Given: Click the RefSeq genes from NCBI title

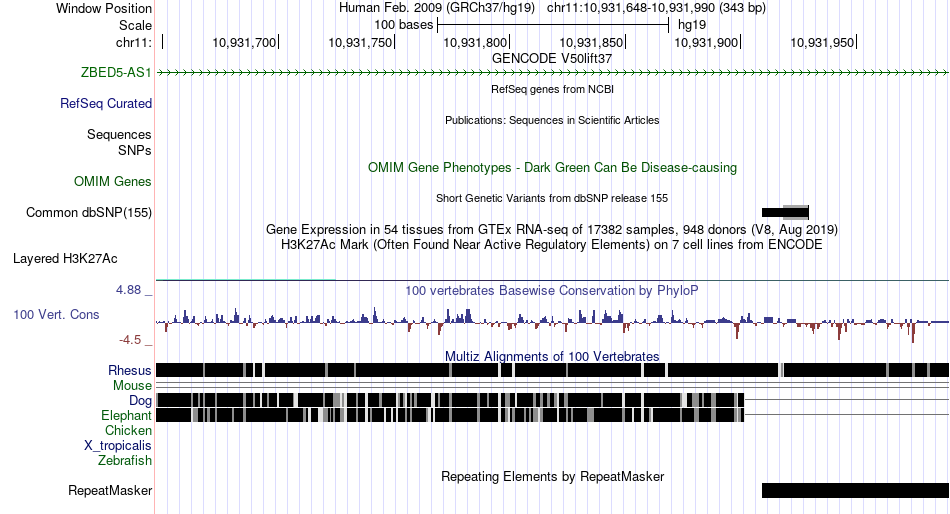Looking at the screenshot, I should (552, 89).
